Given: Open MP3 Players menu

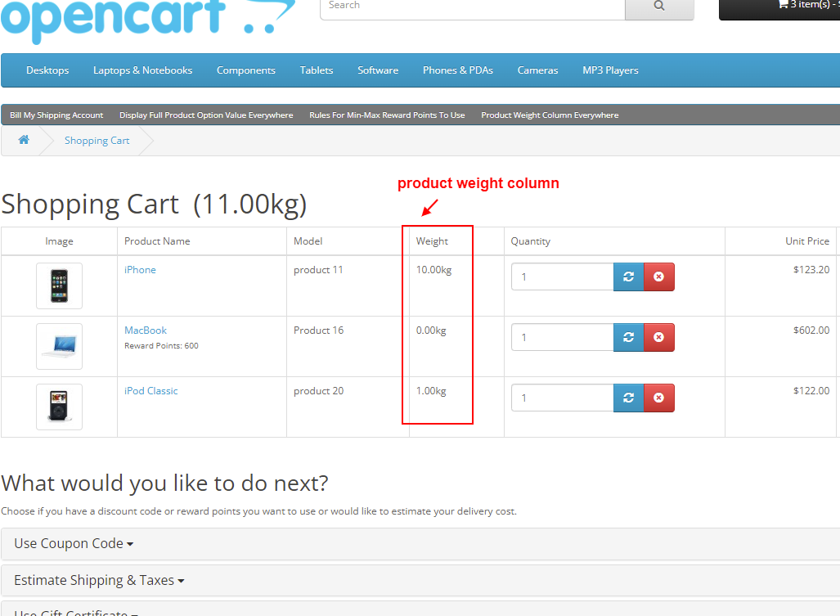Looking at the screenshot, I should pos(610,70).
